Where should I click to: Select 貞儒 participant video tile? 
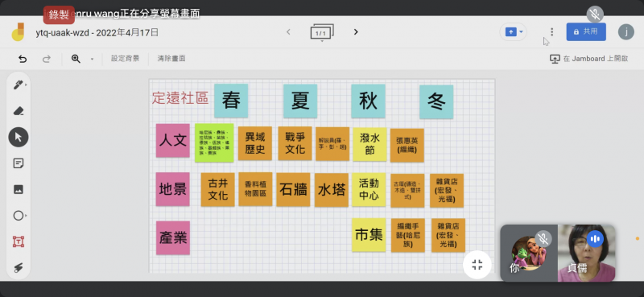click(586, 253)
